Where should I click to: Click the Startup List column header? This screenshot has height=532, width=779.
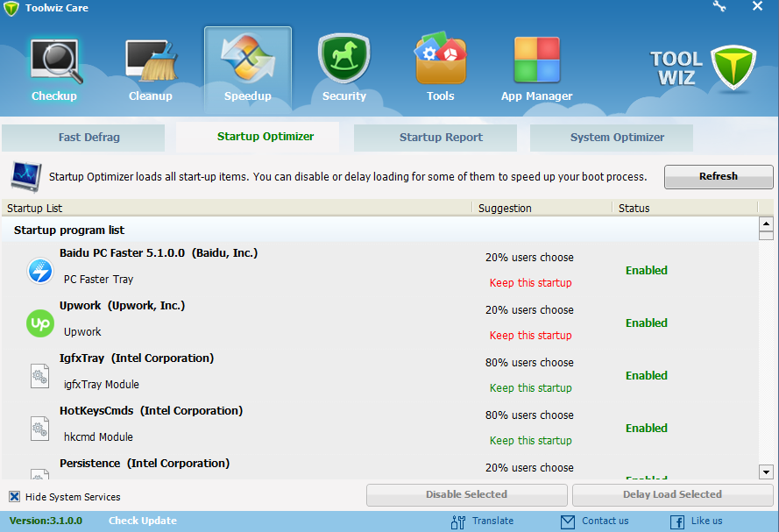click(237, 208)
